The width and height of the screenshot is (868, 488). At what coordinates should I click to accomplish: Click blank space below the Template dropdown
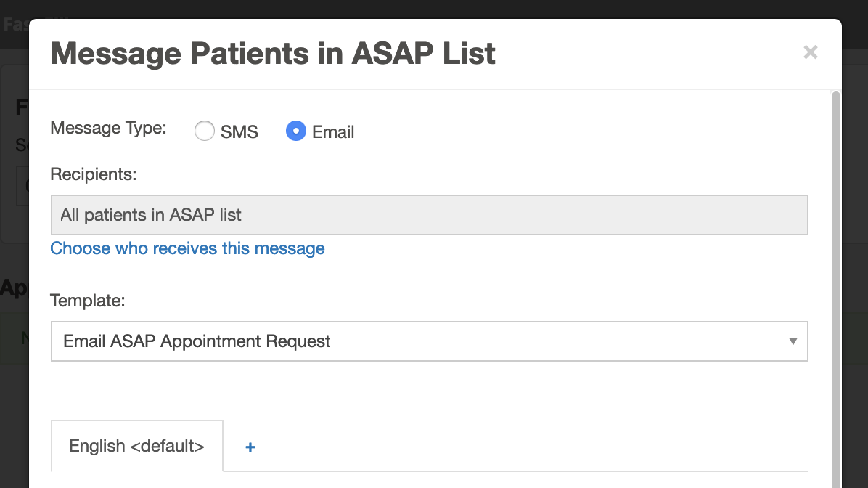(428, 389)
